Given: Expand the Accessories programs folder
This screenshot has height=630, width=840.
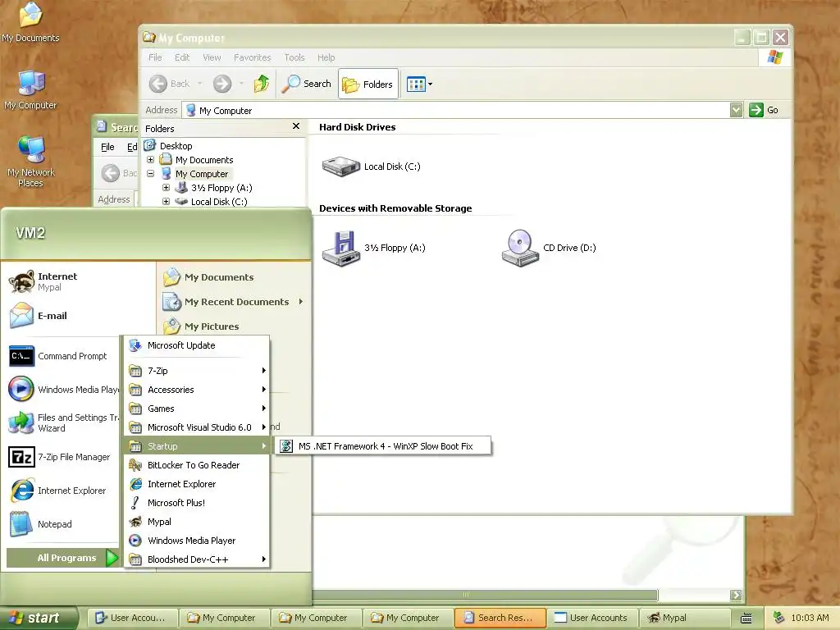Looking at the screenshot, I should (197, 390).
